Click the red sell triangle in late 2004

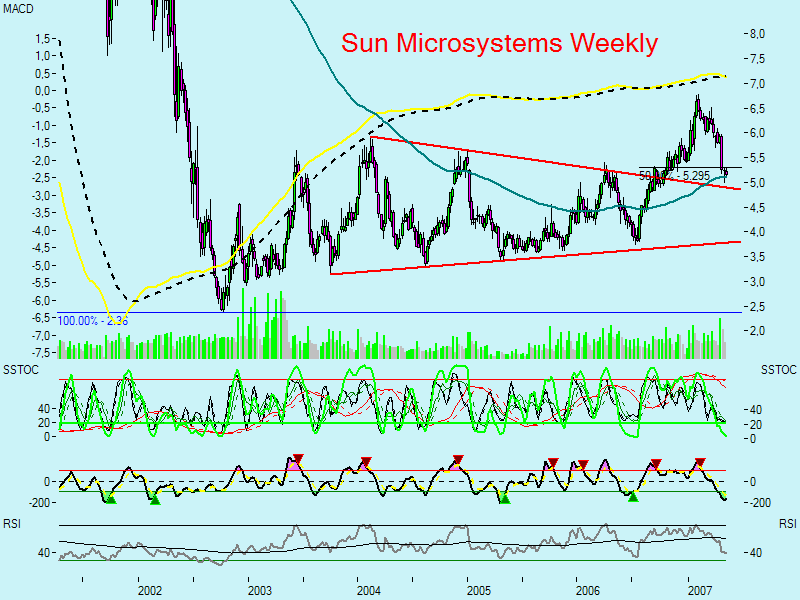458,459
